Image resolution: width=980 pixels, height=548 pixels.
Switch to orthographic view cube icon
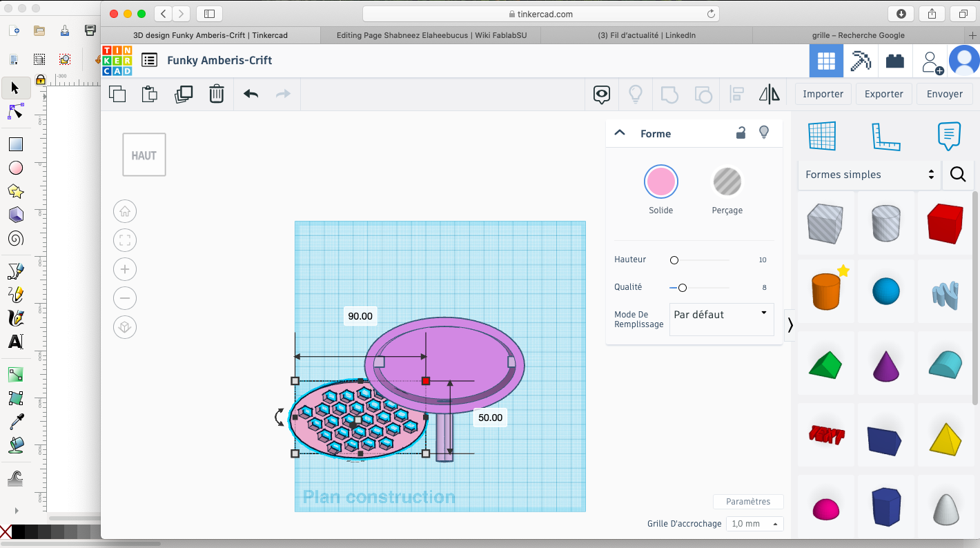(125, 327)
